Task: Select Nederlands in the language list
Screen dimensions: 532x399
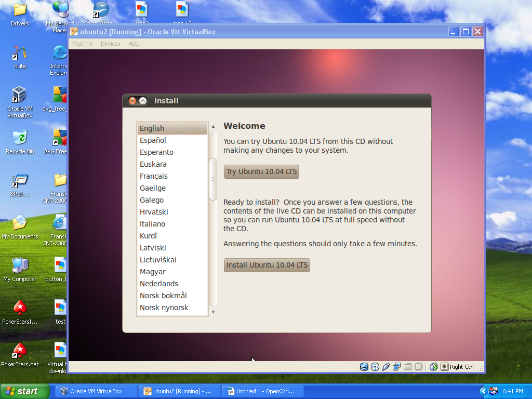Action: click(172, 284)
